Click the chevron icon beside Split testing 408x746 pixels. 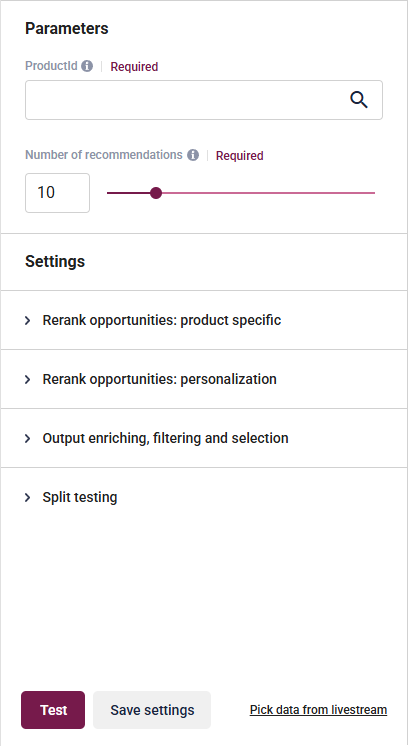(x=28, y=498)
